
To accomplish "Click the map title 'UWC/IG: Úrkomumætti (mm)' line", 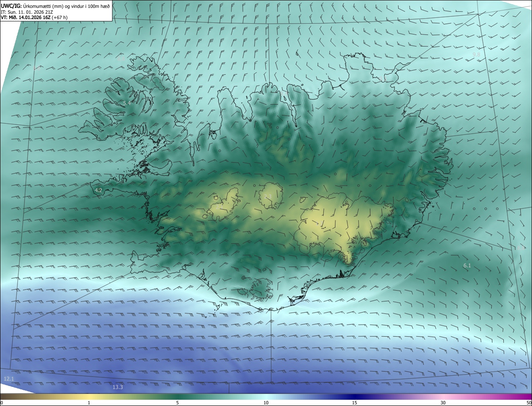I will pos(55,5).
